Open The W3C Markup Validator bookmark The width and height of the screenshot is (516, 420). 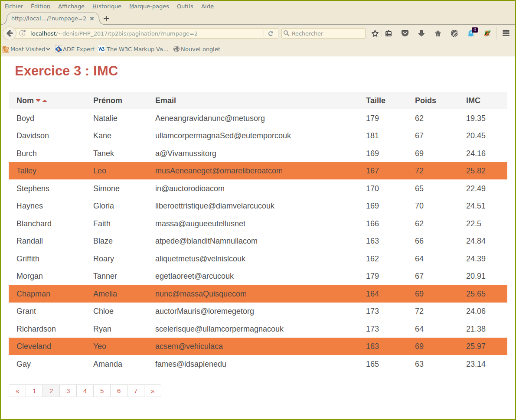(134, 49)
